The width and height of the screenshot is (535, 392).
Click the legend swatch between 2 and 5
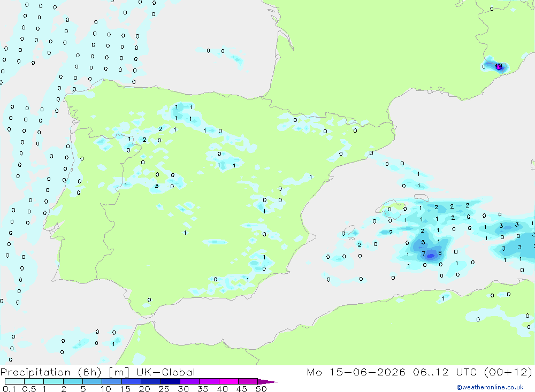[73, 381]
